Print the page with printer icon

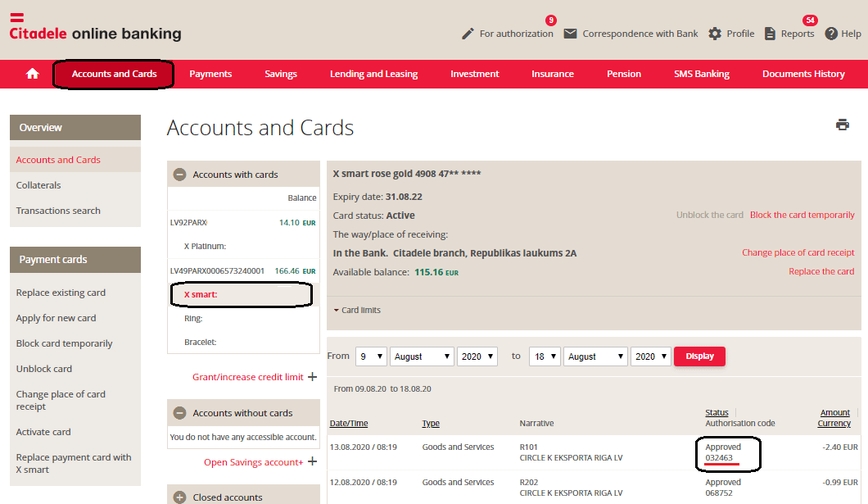[843, 125]
